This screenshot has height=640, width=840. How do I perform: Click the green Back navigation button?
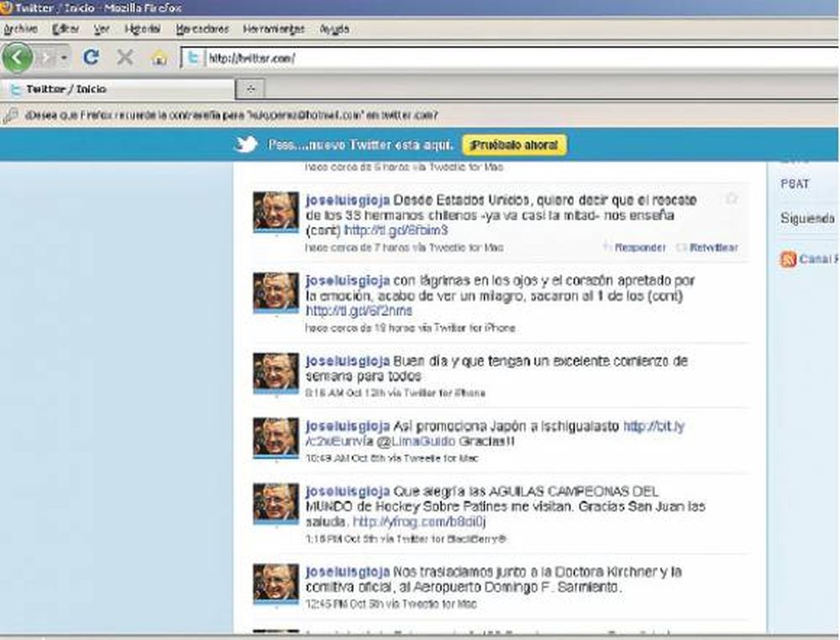(x=17, y=57)
